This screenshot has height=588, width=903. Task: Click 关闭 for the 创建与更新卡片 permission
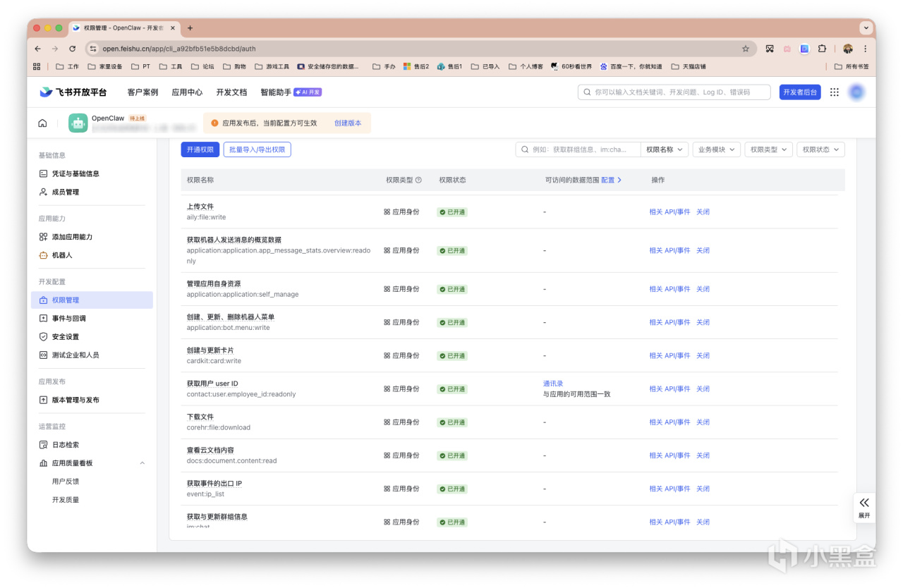703,356
